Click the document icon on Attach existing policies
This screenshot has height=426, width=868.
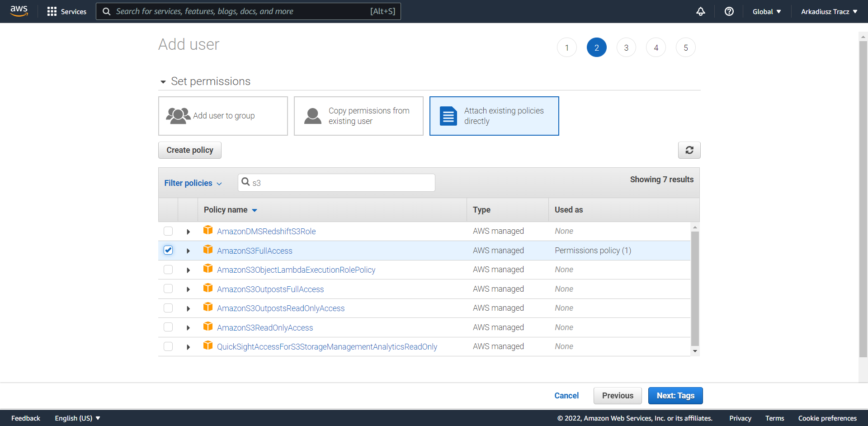point(448,116)
